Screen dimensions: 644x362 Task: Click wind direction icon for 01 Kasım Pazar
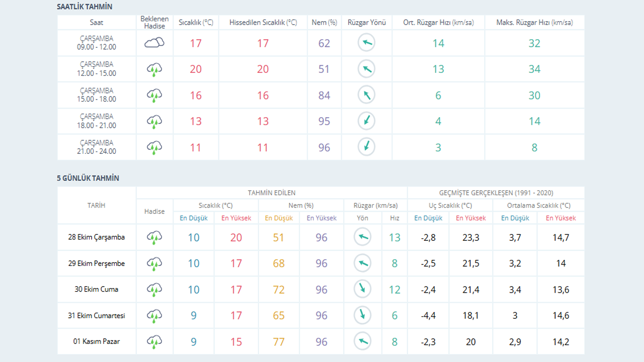tap(362, 342)
